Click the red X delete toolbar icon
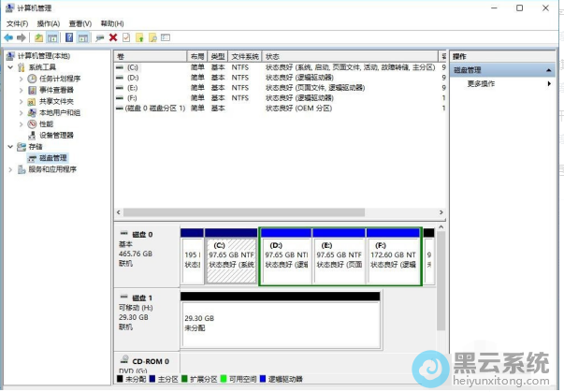Viewport: 564px width, 392px height. [x=113, y=37]
